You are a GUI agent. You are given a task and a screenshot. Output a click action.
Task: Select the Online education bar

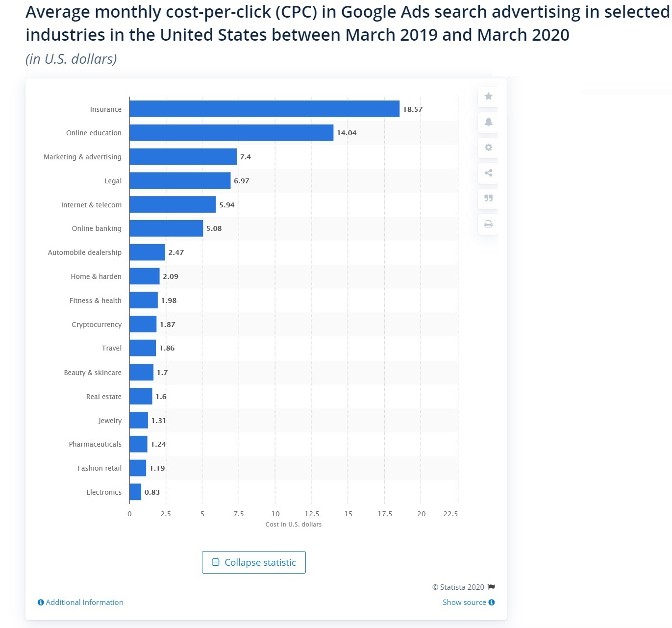(x=230, y=133)
